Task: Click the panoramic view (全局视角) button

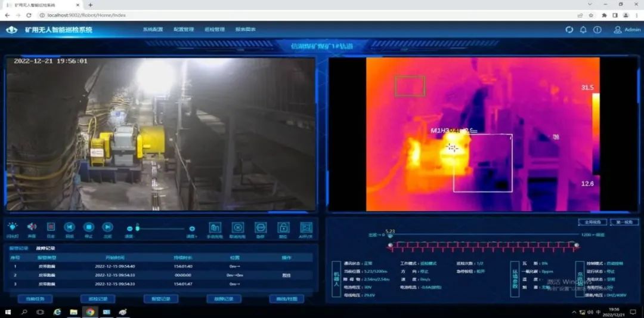Action: point(593,222)
